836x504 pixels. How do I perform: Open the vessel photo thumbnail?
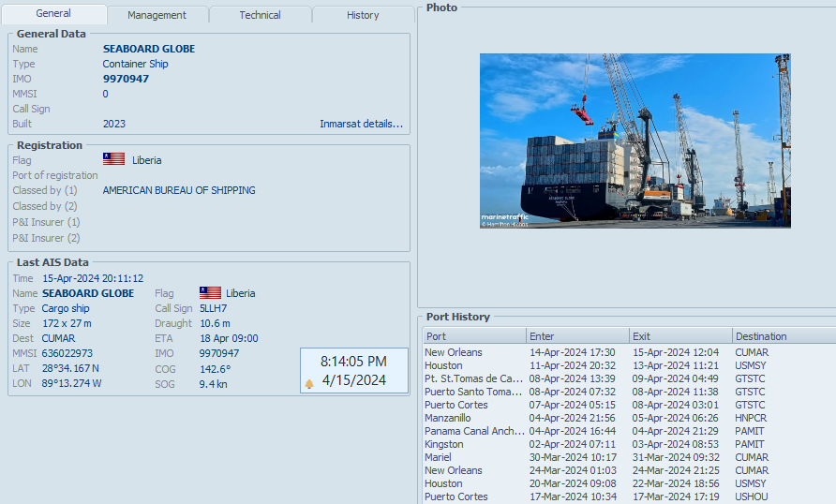point(635,141)
